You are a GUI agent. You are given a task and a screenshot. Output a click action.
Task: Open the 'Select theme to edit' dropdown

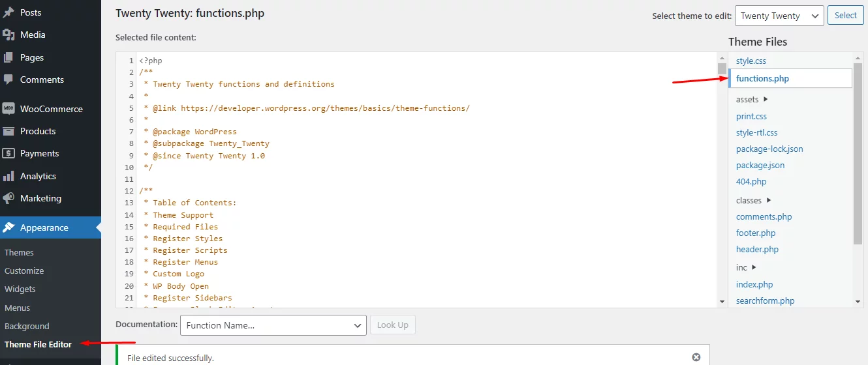point(779,16)
